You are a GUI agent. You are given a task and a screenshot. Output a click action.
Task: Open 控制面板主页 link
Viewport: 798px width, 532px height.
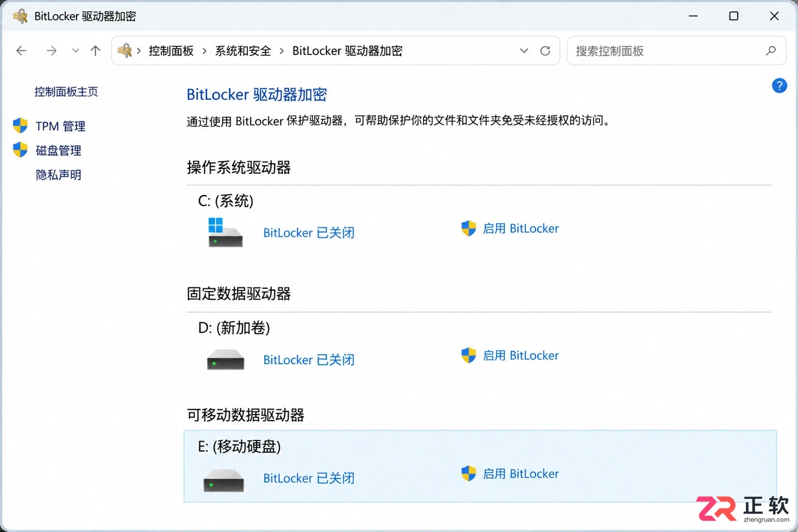[66, 92]
